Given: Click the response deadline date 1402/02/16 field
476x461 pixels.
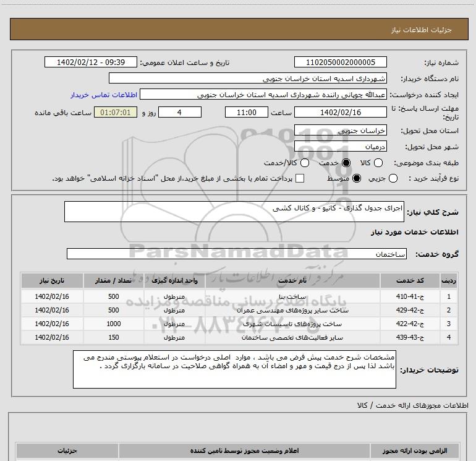Looking at the screenshot, I should coord(340,112).
